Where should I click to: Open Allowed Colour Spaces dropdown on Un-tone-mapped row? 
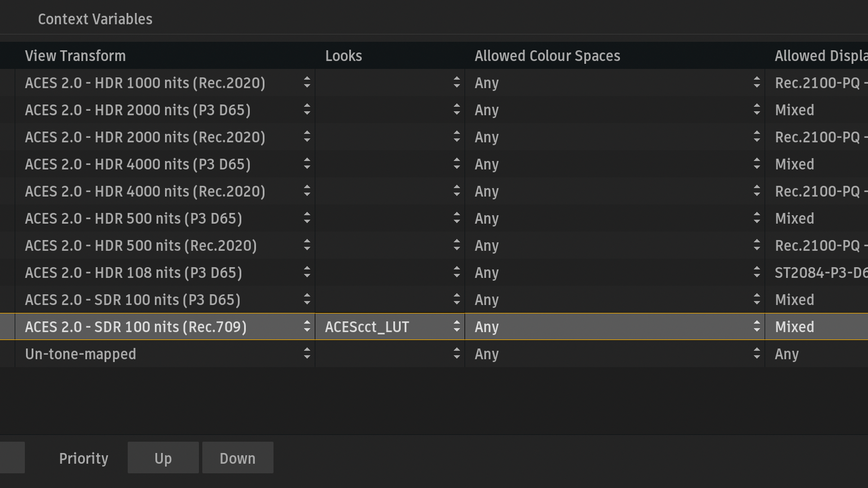click(756, 354)
